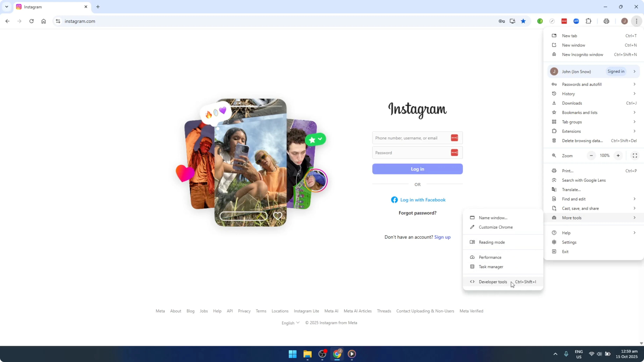644x362 pixels.
Task: Open the password manager key icon
Action: (x=502, y=21)
